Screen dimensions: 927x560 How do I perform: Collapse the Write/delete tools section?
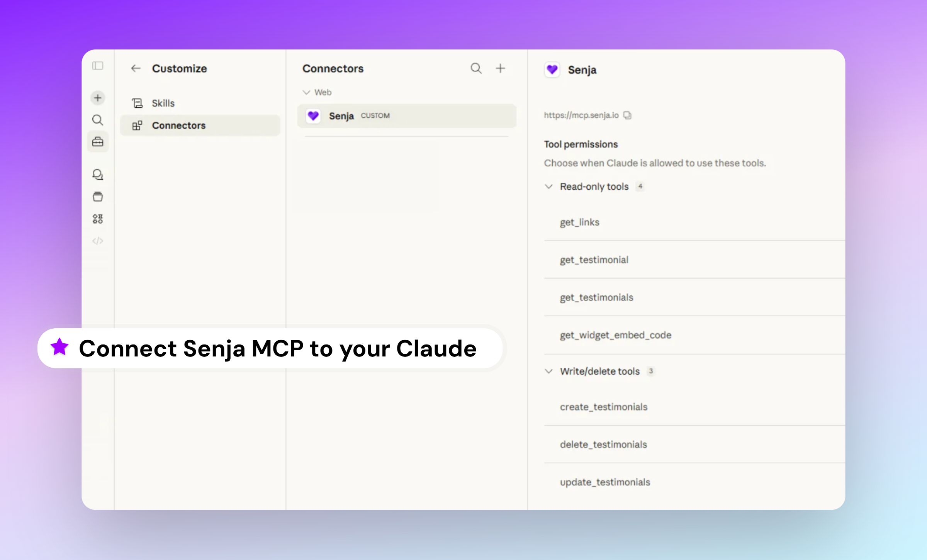(x=548, y=371)
